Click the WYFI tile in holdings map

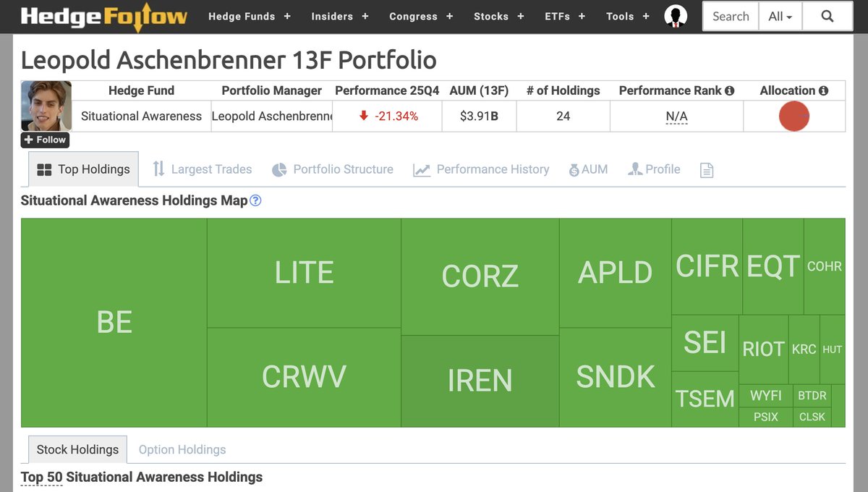coord(766,396)
